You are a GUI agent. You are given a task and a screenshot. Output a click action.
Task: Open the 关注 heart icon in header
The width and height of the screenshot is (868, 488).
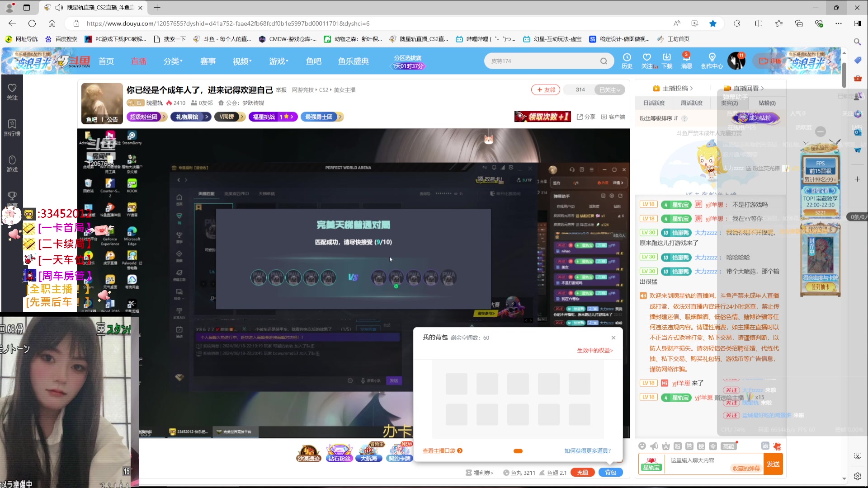pos(647,61)
